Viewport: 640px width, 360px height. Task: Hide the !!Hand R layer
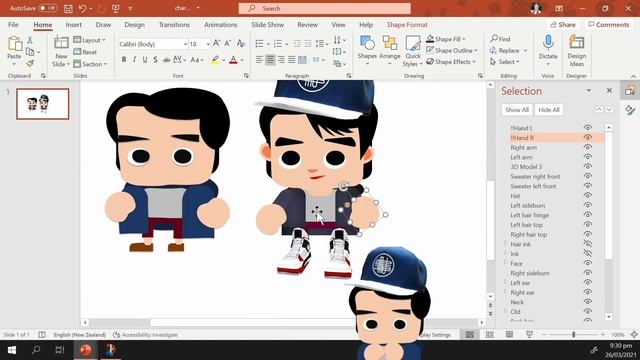pos(587,138)
